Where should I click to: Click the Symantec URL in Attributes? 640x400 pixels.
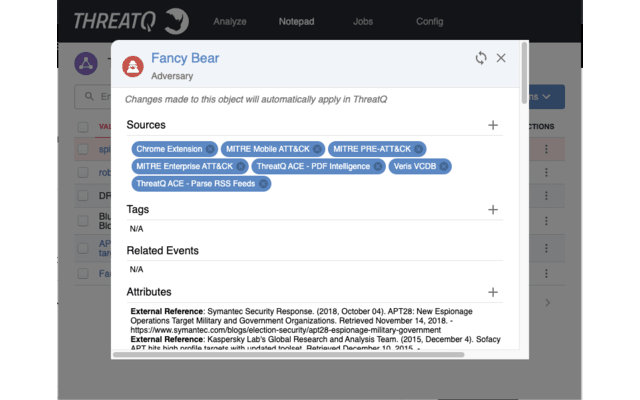(286, 330)
